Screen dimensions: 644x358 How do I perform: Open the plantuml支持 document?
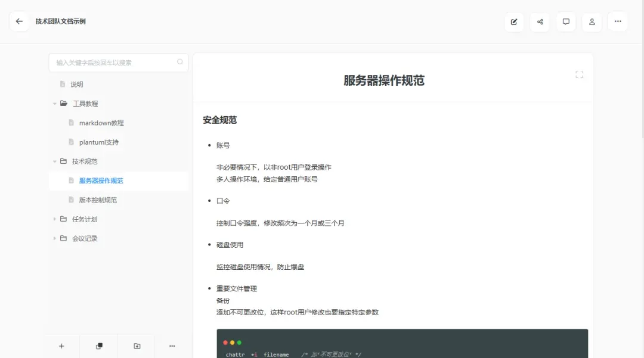point(98,142)
